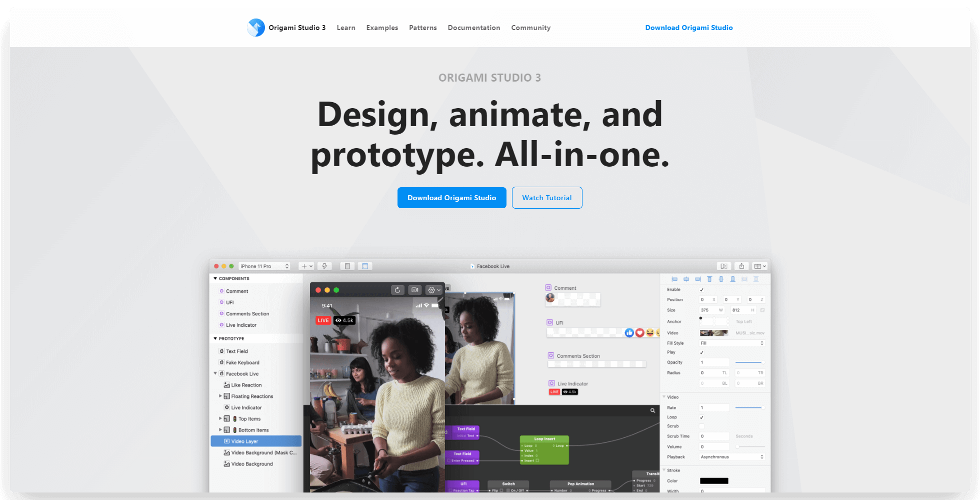Open the panel layout dropdown in toolbar

[x=760, y=266]
